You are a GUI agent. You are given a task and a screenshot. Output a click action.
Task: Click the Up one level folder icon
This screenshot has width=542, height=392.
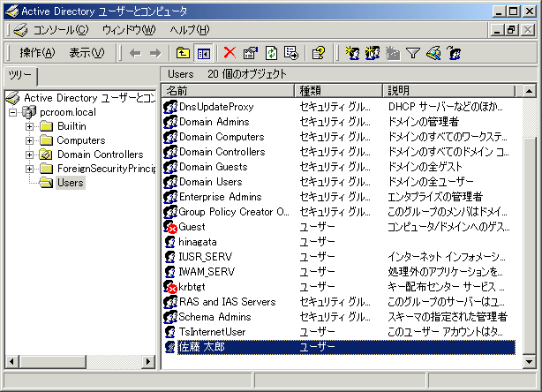point(183,53)
